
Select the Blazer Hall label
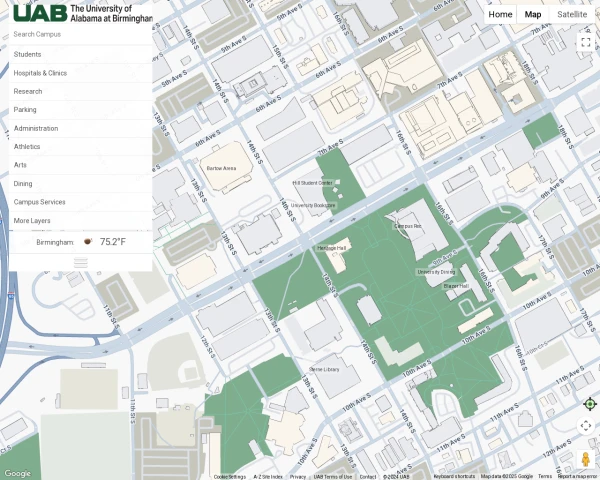tap(456, 286)
